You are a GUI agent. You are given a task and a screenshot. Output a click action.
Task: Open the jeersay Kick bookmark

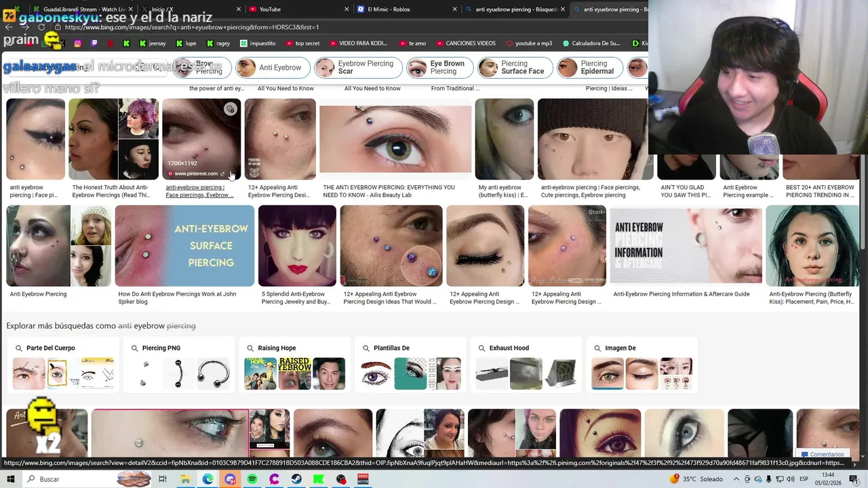click(x=153, y=43)
